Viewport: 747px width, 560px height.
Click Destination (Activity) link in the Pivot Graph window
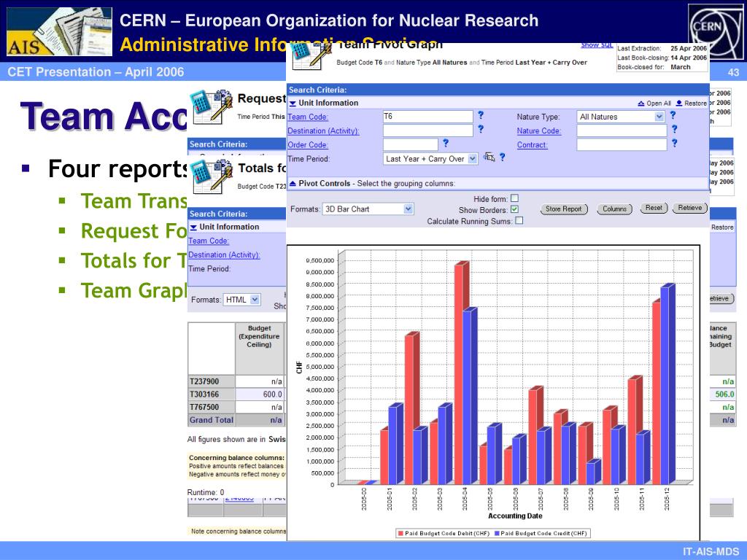pos(323,131)
